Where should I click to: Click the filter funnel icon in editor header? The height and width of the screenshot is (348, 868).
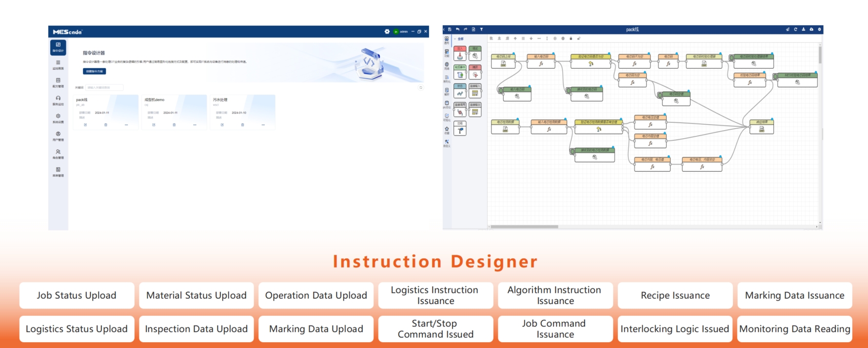tap(481, 29)
